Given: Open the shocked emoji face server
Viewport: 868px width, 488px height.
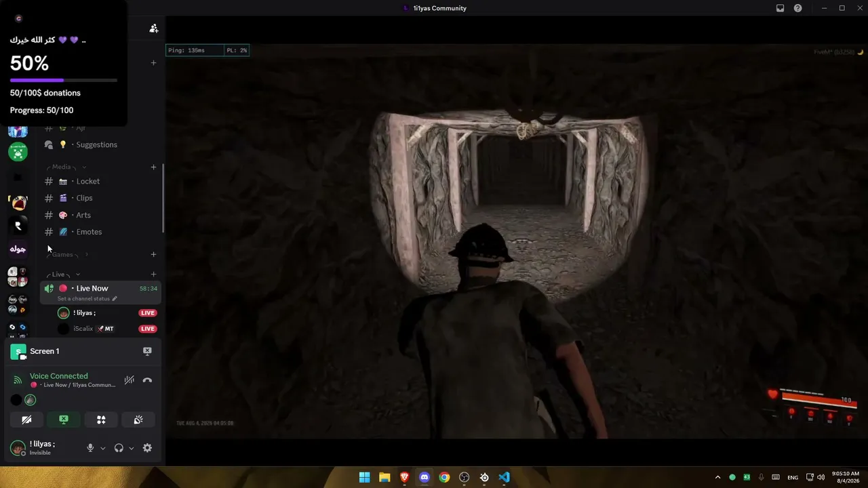Looking at the screenshot, I should (18, 202).
